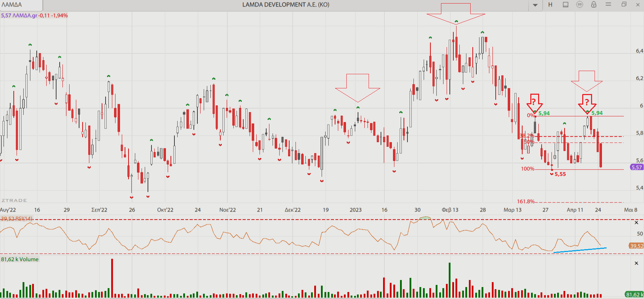Toggle the chart lock icon
The height and width of the screenshot is (299, 644).
click(594, 5)
